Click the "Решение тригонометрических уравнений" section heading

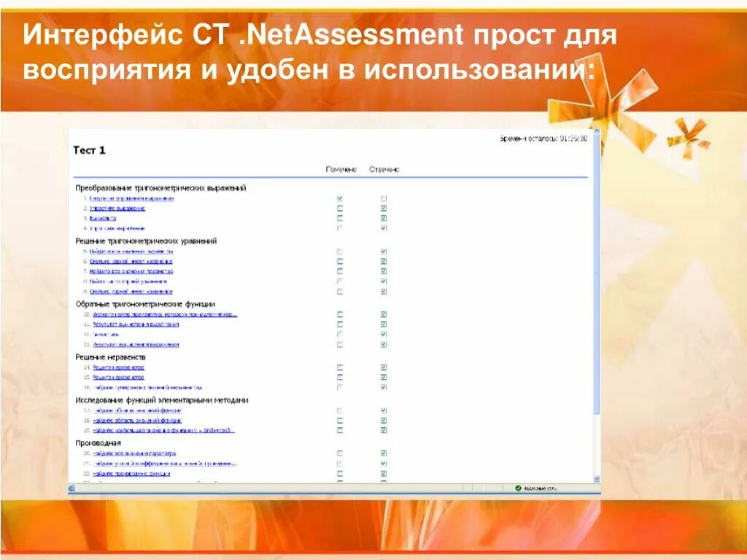pyautogui.click(x=146, y=241)
